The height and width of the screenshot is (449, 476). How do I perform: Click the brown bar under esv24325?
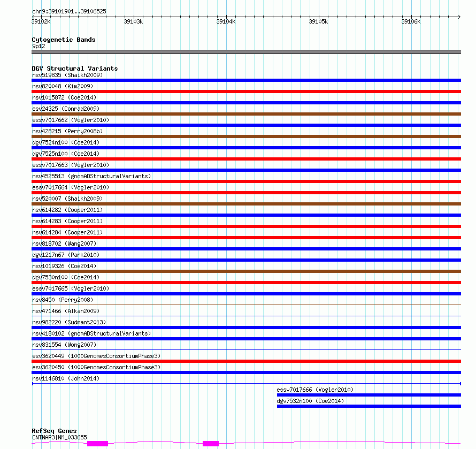click(246, 114)
